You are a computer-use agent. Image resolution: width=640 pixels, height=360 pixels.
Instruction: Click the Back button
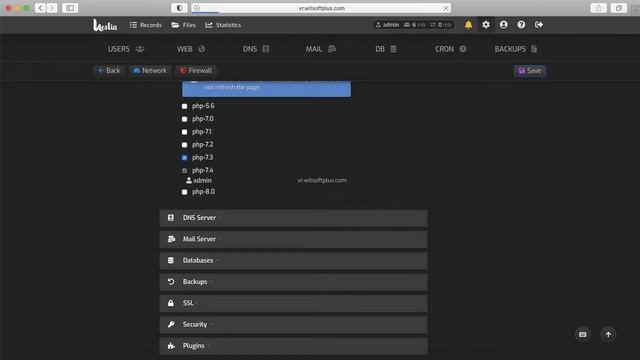[x=109, y=71]
